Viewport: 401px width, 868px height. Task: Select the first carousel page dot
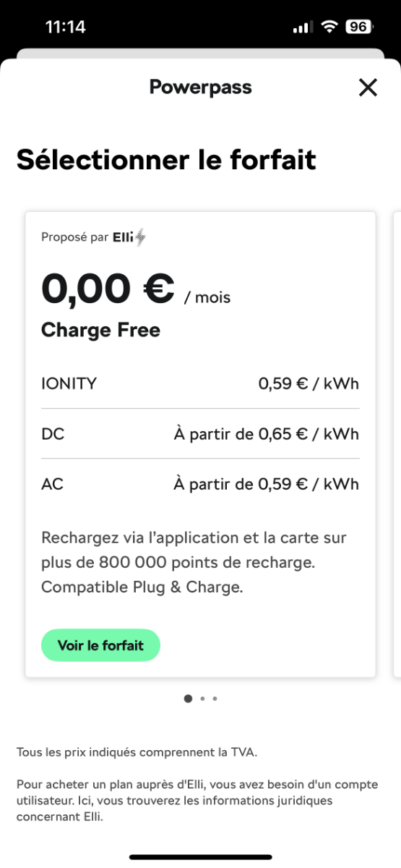point(189,699)
